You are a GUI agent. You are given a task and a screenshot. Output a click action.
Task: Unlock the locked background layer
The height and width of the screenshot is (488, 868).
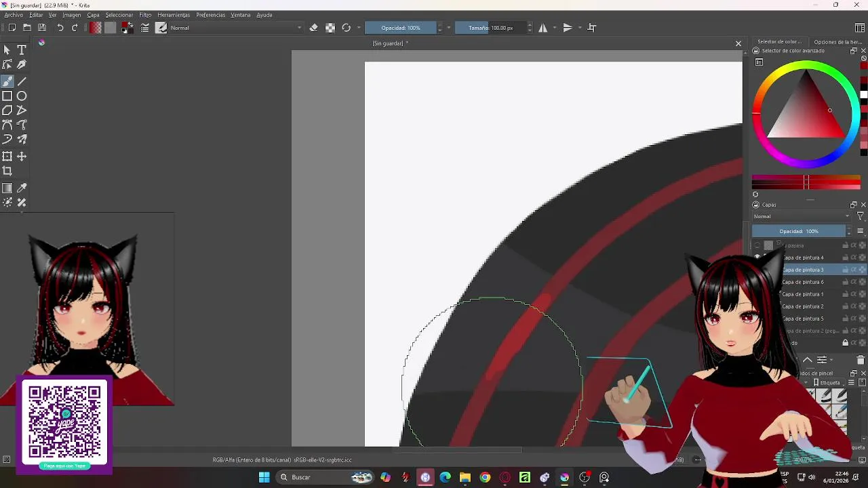pyautogui.click(x=845, y=343)
